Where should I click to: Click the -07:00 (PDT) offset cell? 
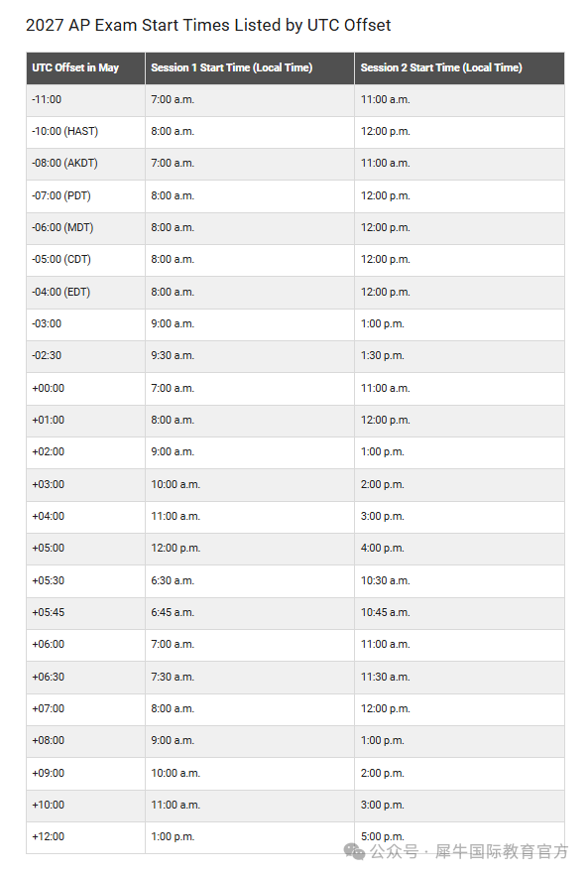coord(86,195)
